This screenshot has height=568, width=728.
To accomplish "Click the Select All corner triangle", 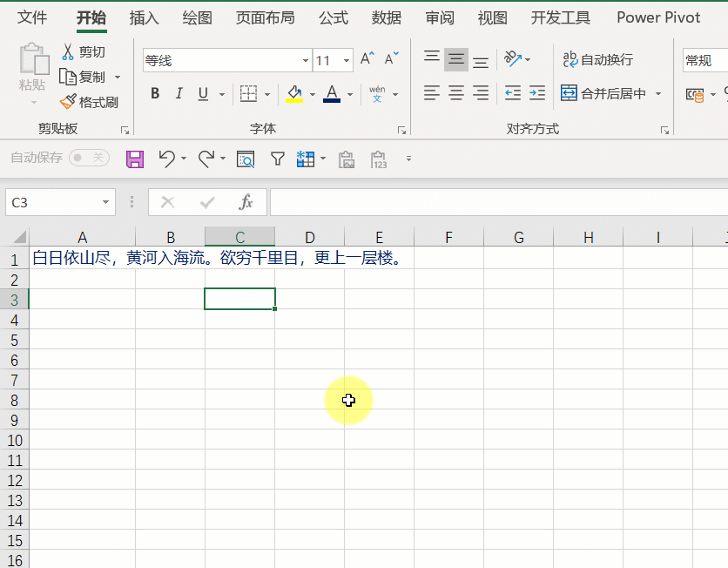I will [x=19, y=237].
